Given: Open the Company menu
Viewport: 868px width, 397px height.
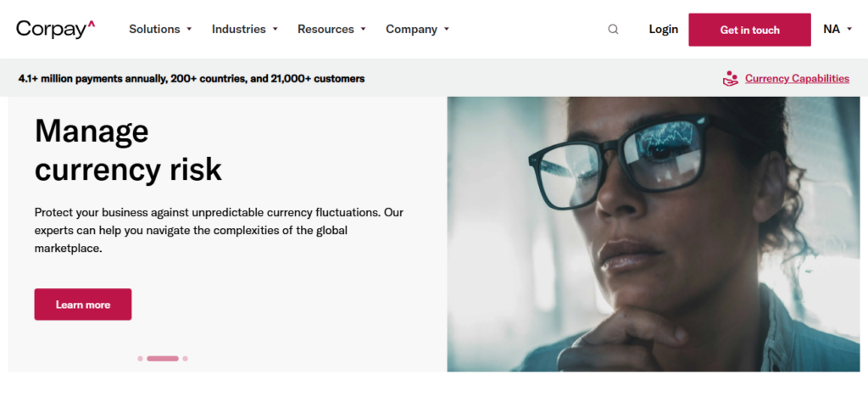Looking at the screenshot, I should pos(411,30).
